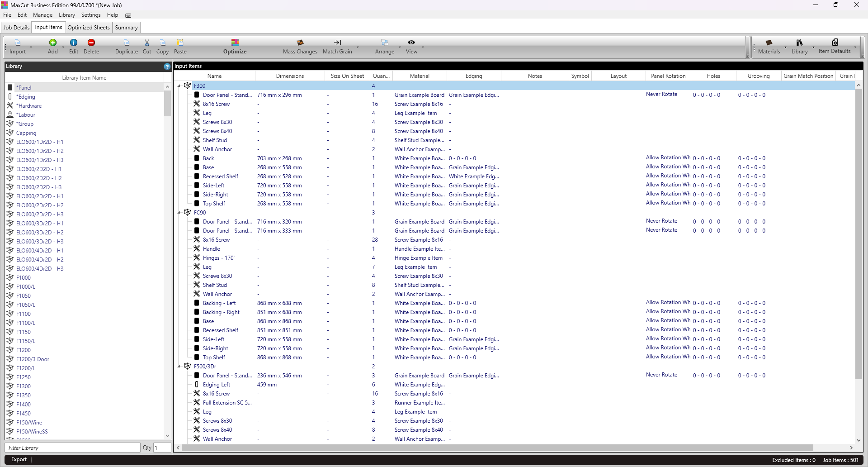Click the Filter Library input field
Screen dimensions: 868x467
click(x=73, y=448)
